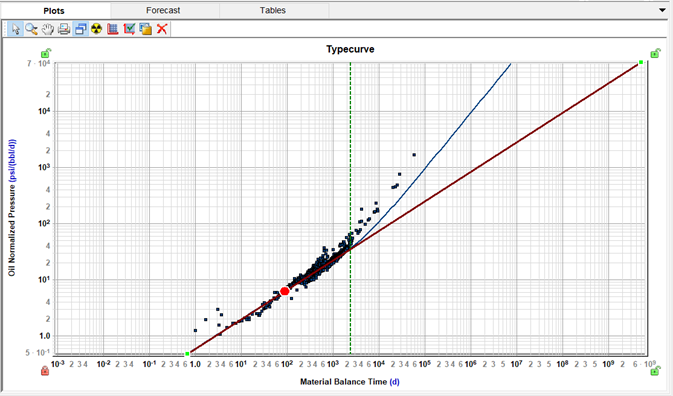The image size is (673, 396).
Task: Toggle the green unlock icon bottom-right of plot
Action: coord(655,371)
